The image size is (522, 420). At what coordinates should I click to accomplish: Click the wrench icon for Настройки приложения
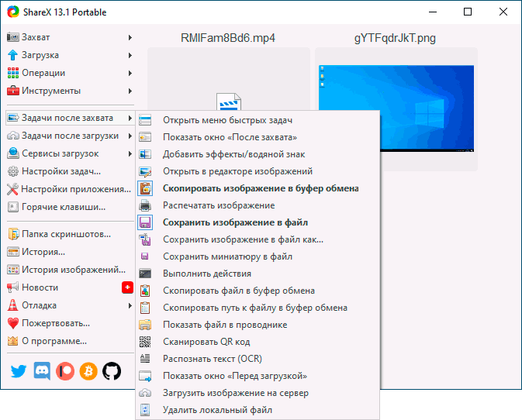(12, 189)
